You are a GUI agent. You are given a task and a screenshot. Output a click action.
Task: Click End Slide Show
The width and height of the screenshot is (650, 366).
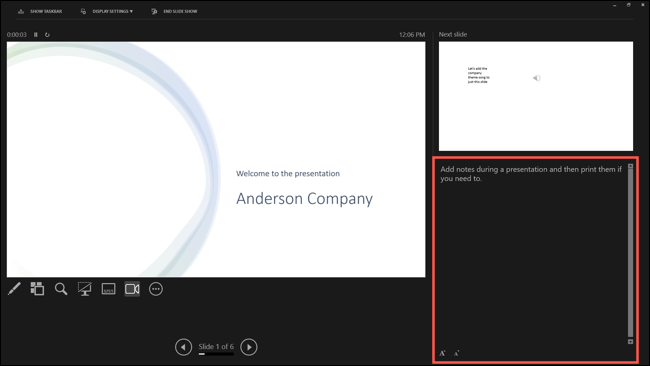pos(175,11)
